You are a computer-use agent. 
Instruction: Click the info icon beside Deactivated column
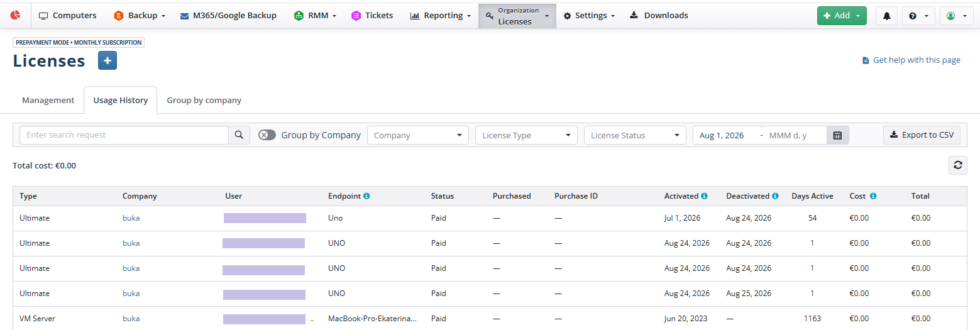pos(775,196)
